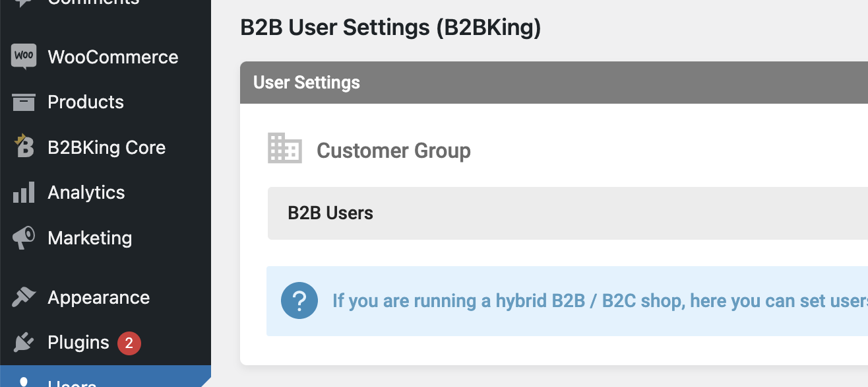The width and height of the screenshot is (868, 387).
Task: Click the B2BKing Core logo icon
Action: 24,147
